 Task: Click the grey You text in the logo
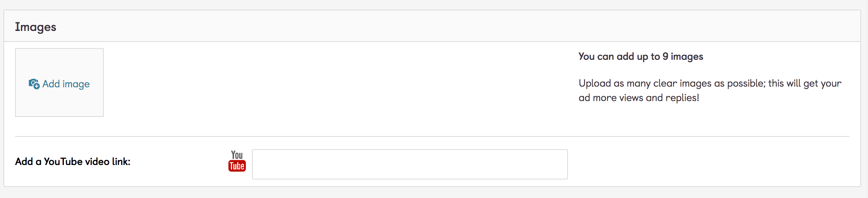pyautogui.click(x=237, y=155)
